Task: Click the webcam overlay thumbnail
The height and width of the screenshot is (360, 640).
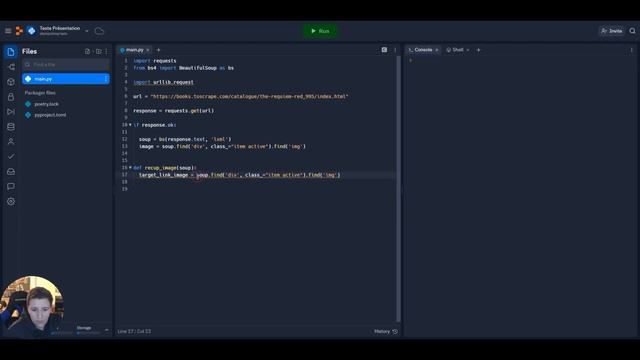Action: [x=32, y=307]
